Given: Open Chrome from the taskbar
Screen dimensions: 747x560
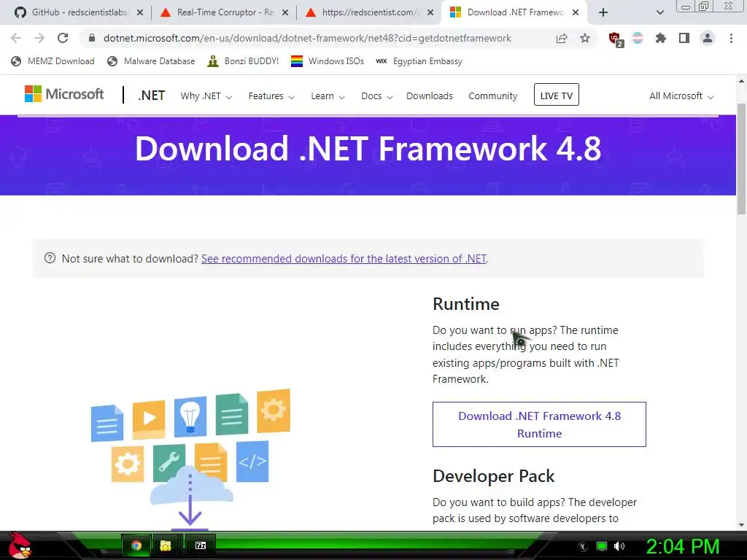Looking at the screenshot, I should point(136,545).
